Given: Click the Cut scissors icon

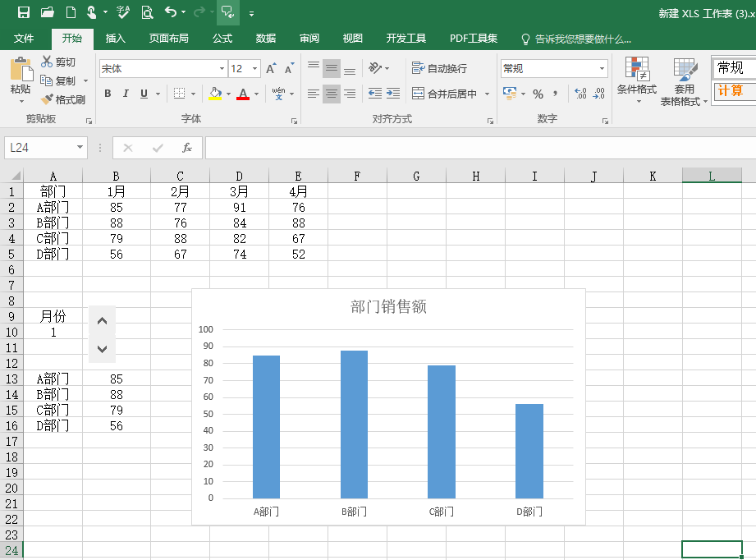Looking at the screenshot, I should coord(47,62).
